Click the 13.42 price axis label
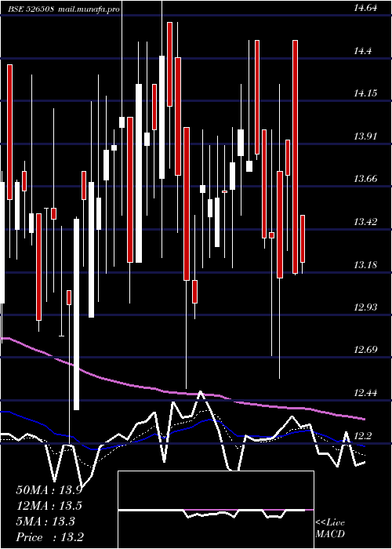This screenshot has width=392, height=549. click(x=365, y=222)
